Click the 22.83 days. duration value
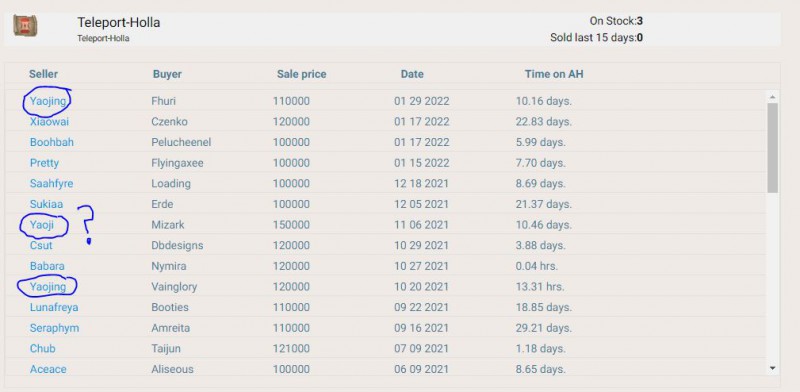Image resolution: width=800 pixels, height=392 pixels. click(543, 121)
